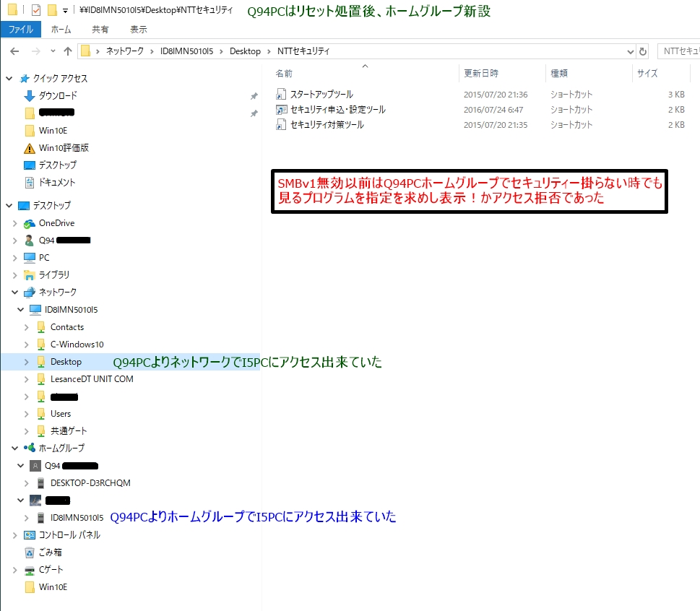Collapse the デスクトップ tree root
Viewport: 700px width, 611px height.
pyautogui.click(x=9, y=206)
